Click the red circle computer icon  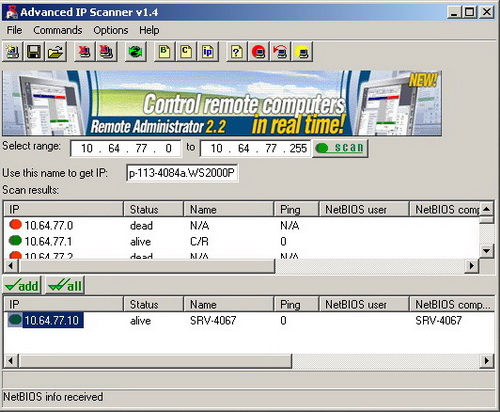[258, 52]
